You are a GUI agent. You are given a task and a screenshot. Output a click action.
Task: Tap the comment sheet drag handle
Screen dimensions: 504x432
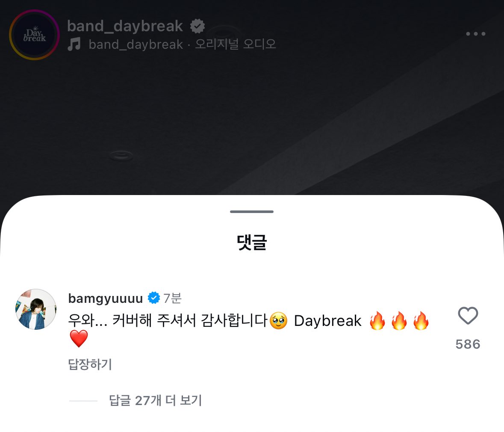tap(252, 212)
